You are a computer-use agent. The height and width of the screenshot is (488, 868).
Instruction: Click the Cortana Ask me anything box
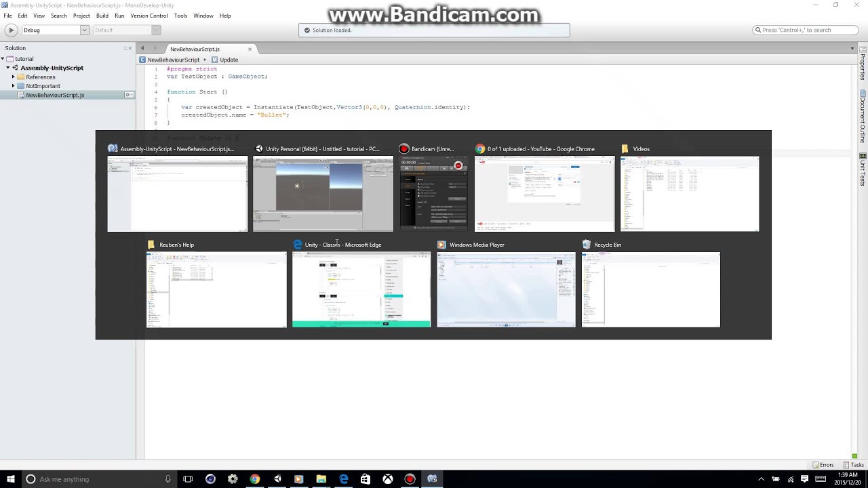pos(98,479)
